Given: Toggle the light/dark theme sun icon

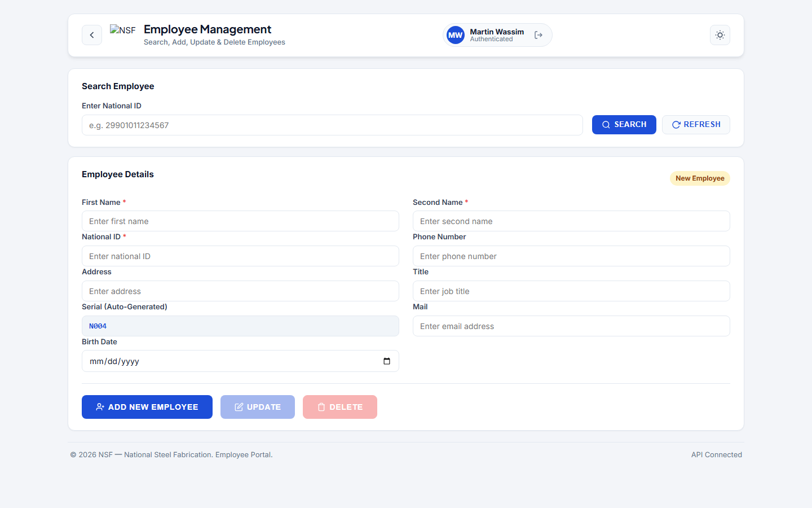Looking at the screenshot, I should click(720, 35).
